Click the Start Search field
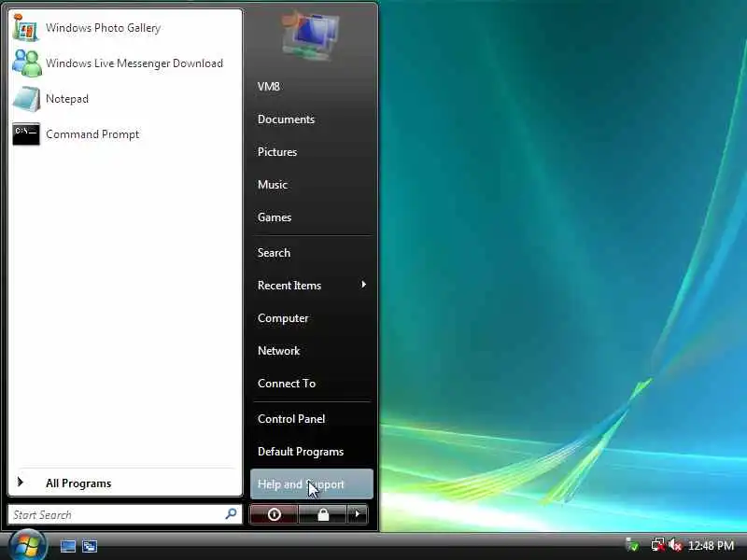Viewport: 747px width, 560px height. coord(125,514)
